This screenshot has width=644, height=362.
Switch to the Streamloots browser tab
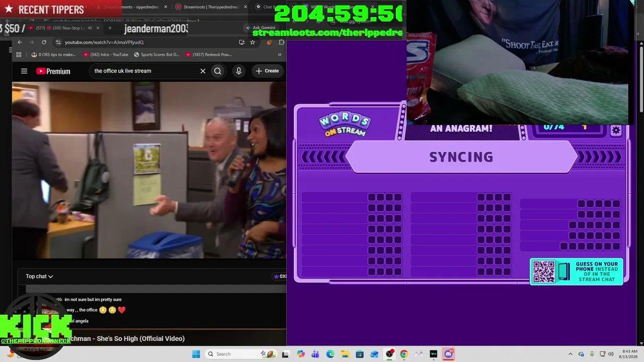(210, 7)
